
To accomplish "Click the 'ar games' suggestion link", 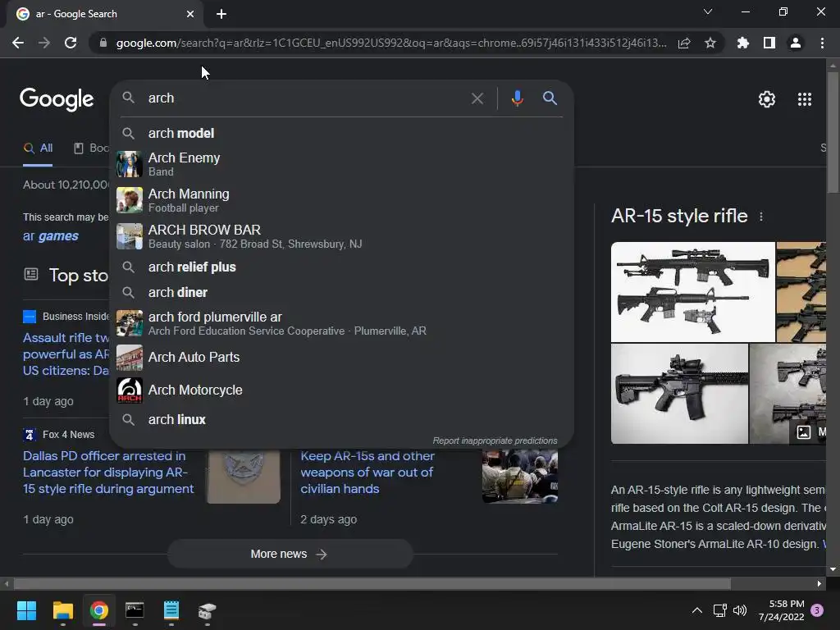I will point(50,235).
